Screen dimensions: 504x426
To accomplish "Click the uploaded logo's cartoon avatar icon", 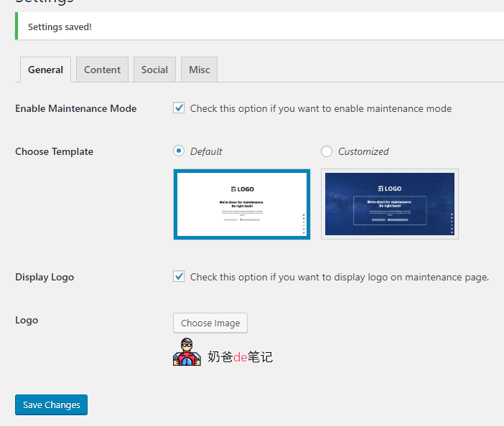I will click(187, 352).
